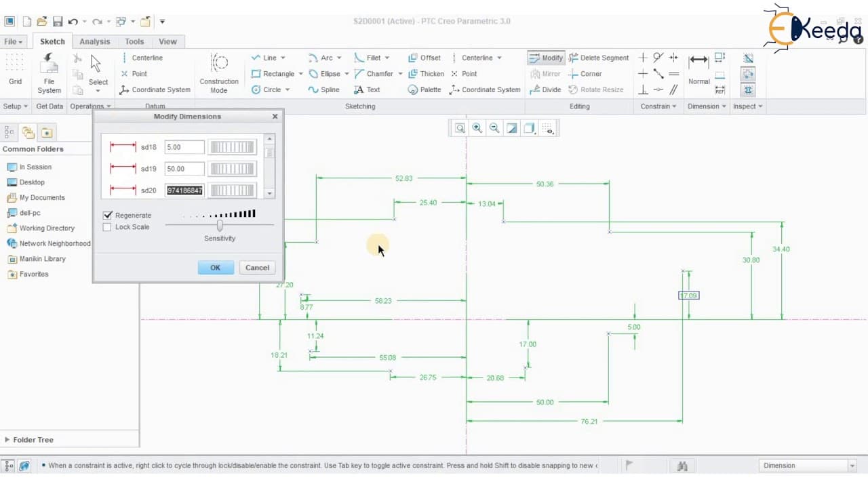Click OK in Modify Dimensions dialog
This screenshot has width=868, height=488.
coord(216,268)
